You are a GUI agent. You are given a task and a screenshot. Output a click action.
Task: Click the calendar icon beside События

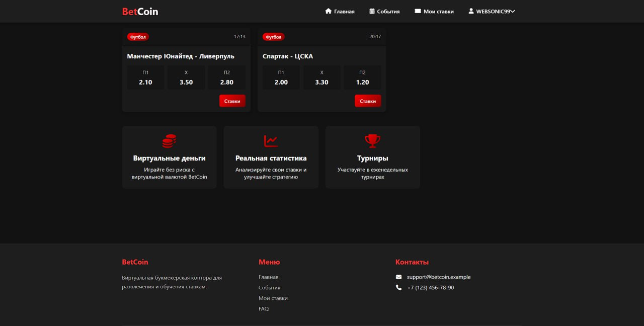[x=372, y=11]
